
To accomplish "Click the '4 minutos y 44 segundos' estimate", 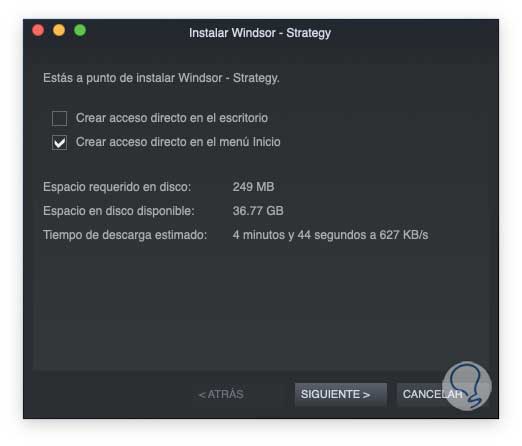I will coord(299,235).
